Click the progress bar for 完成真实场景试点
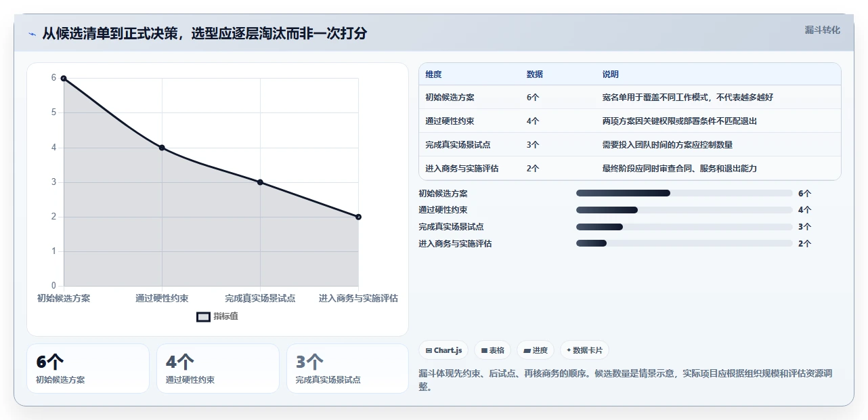This screenshot has height=420, width=868. pos(684,227)
